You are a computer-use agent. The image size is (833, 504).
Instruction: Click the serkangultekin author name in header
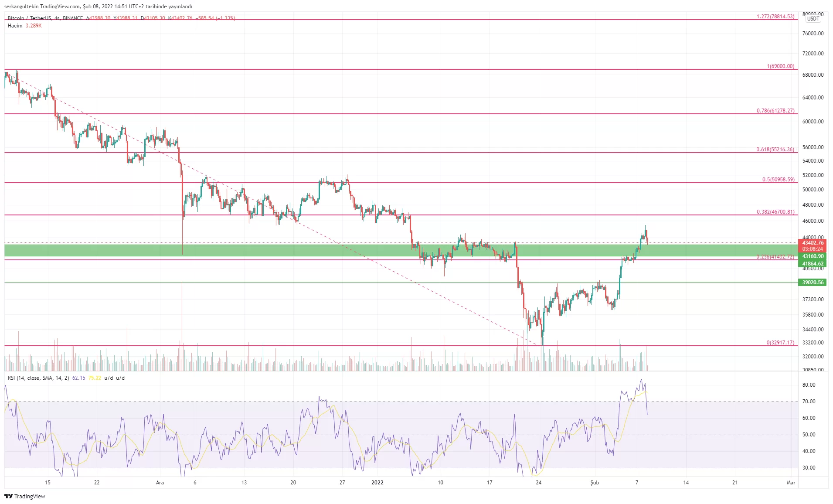21,7
